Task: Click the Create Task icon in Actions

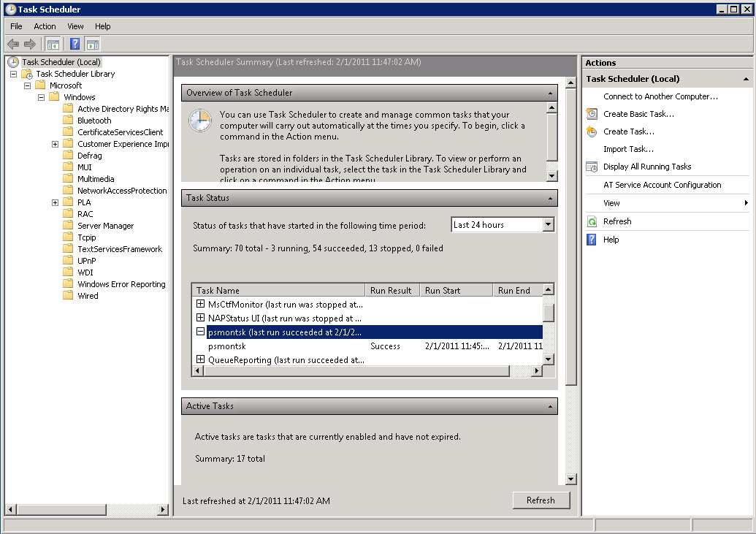Action: 592,131
